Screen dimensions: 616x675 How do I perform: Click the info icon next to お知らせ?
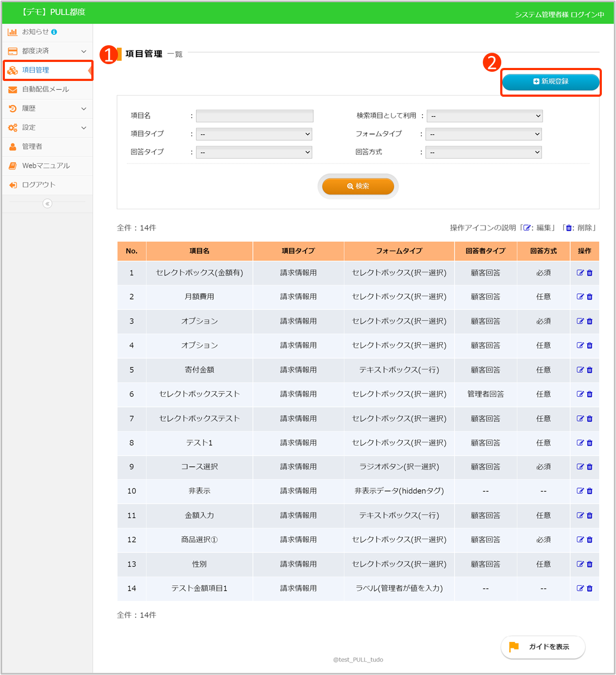54,32
